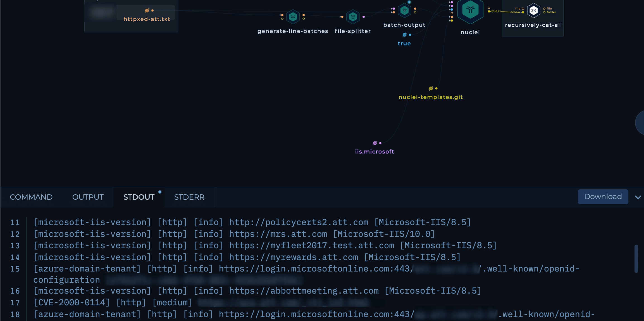This screenshot has width=644, height=321.
Task: Click the httpxed-att.txt label
Action: (x=147, y=19)
